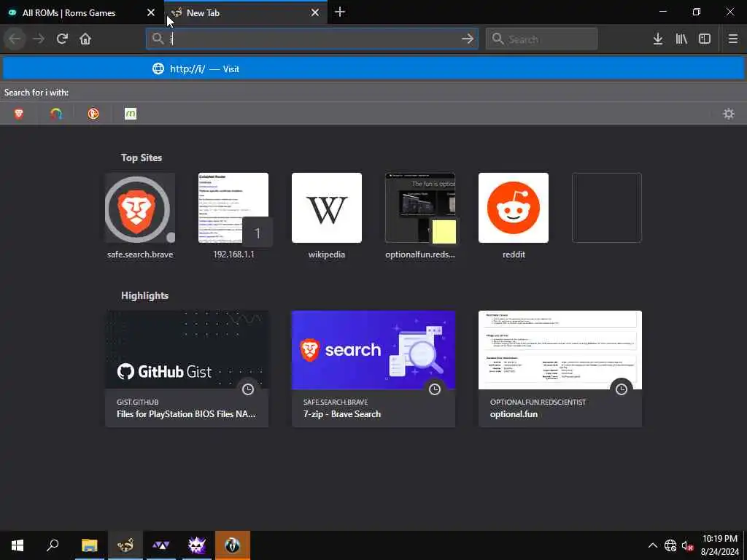Viewport: 747px width, 560px height.
Task: Open the optional.fun highlight card
Action: click(x=560, y=369)
